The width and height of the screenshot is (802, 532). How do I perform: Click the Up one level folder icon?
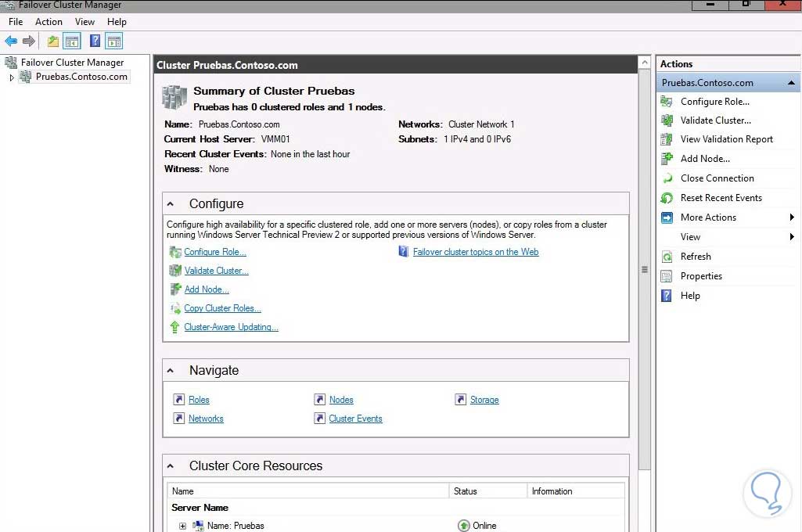[53, 41]
